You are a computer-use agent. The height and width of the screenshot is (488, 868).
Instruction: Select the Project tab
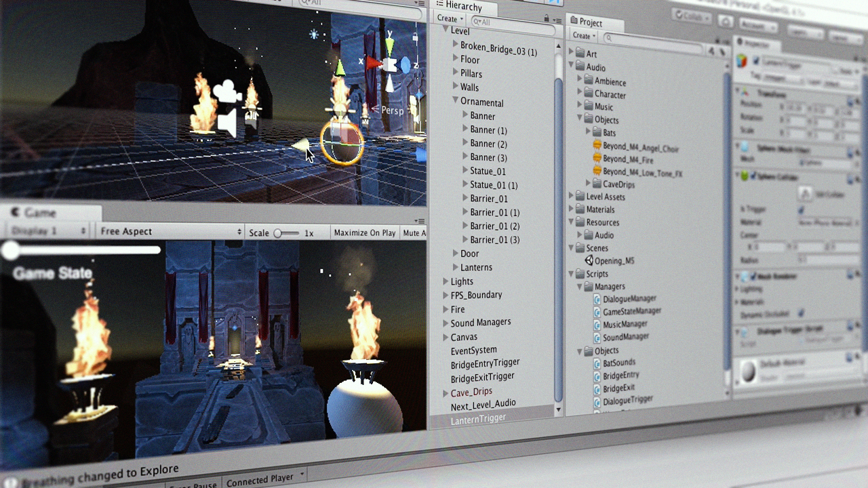click(x=589, y=22)
